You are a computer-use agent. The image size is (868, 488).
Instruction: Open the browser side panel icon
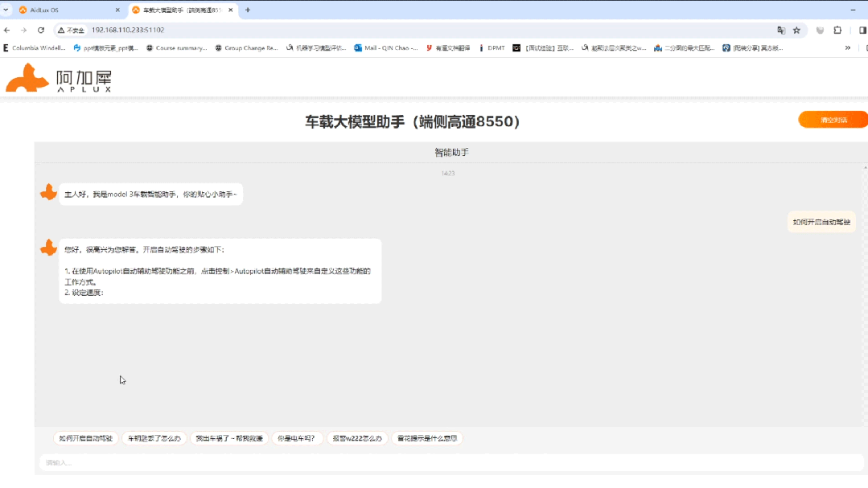pyautogui.click(x=862, y=30)
